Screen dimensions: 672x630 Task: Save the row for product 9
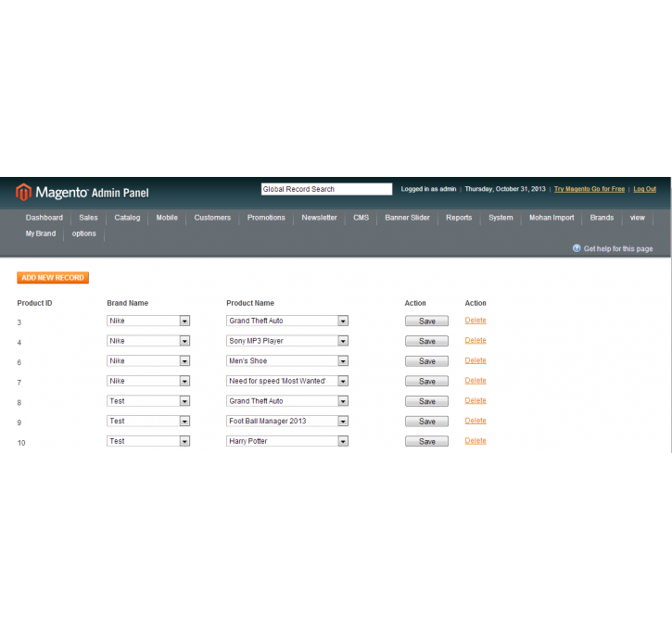click(x=427, y=422)
